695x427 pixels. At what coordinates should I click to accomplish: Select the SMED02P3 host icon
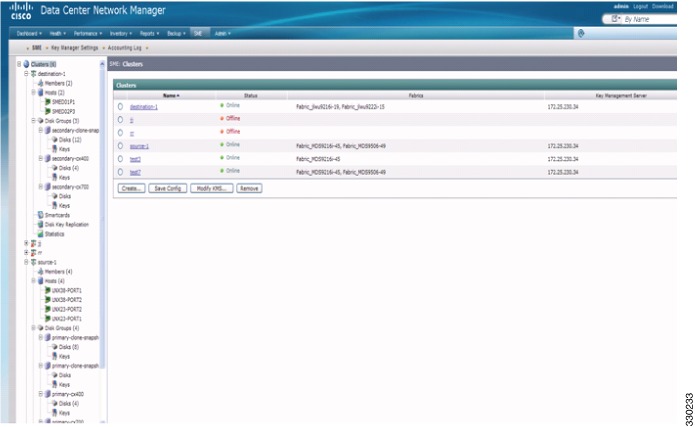48,111
